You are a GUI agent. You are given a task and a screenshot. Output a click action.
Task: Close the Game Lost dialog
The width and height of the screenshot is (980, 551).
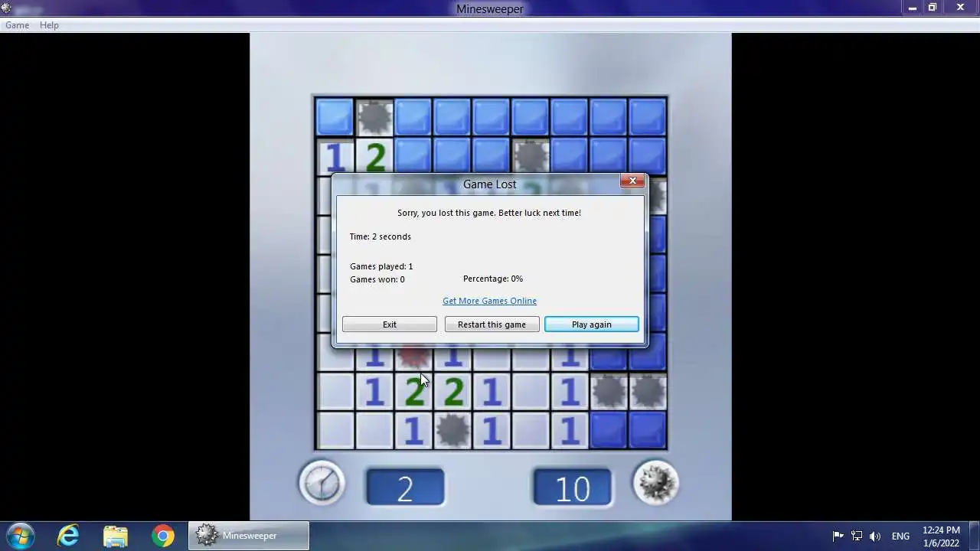[632, 181]
